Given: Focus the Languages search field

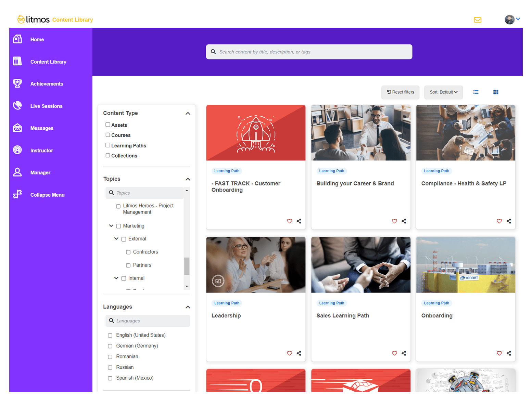Looking at the screenshot, I should pyautogui.click(x=148, y=321).
